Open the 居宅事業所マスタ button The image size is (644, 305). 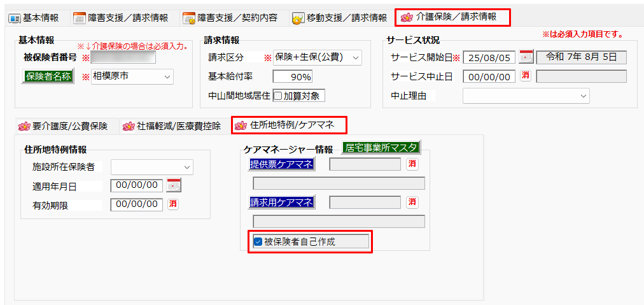point(381,147)
